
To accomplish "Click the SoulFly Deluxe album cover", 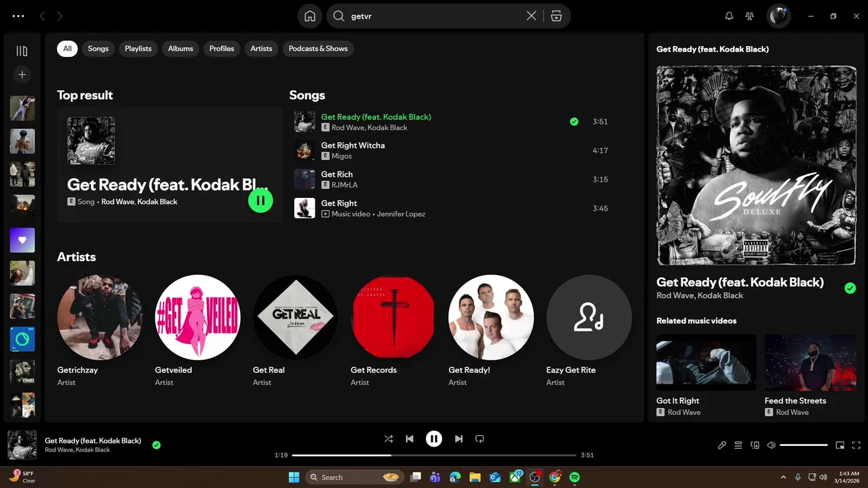I will pos(756,165).
